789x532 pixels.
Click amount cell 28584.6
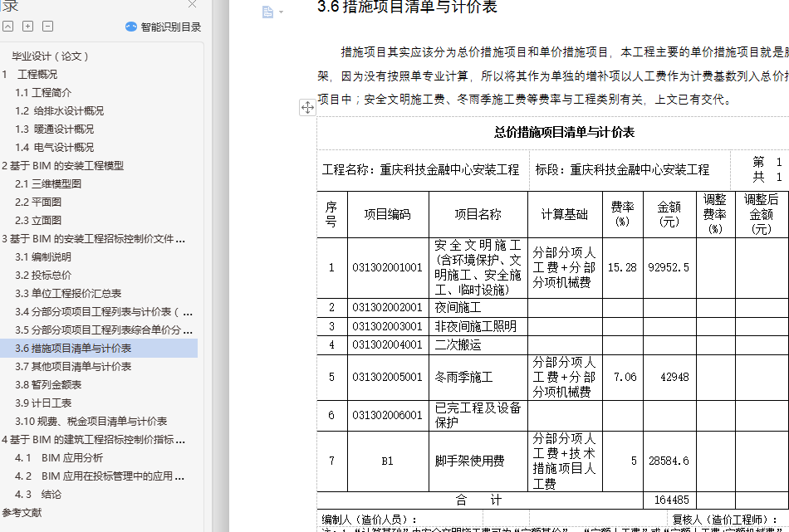[x=669, y=461]
